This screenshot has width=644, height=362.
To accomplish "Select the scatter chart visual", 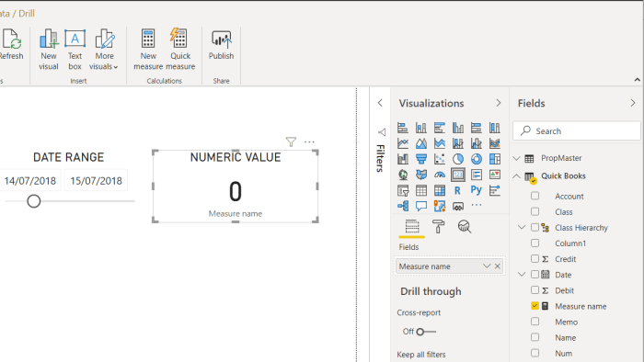I will pyautogui.click(x=440, y=159).
